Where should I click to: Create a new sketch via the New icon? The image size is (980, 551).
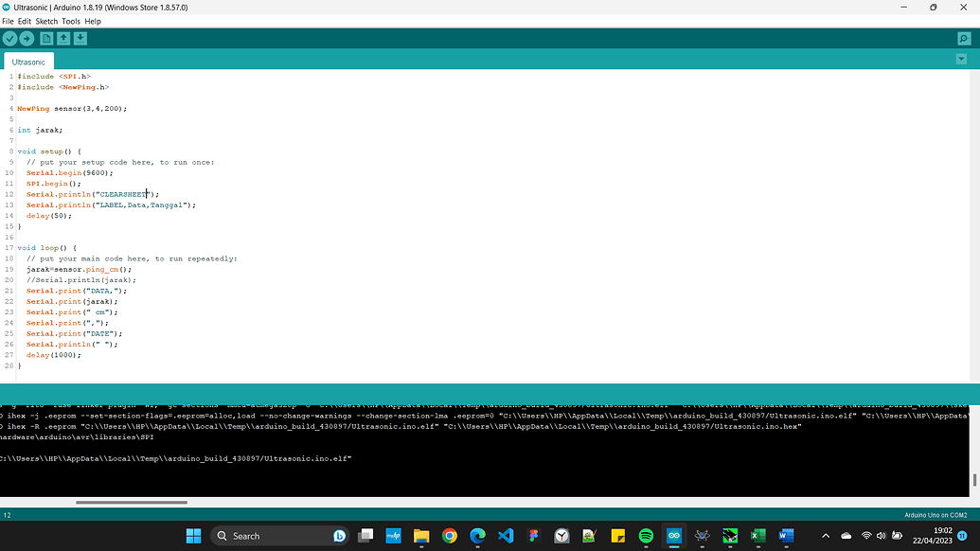[45, 38]
